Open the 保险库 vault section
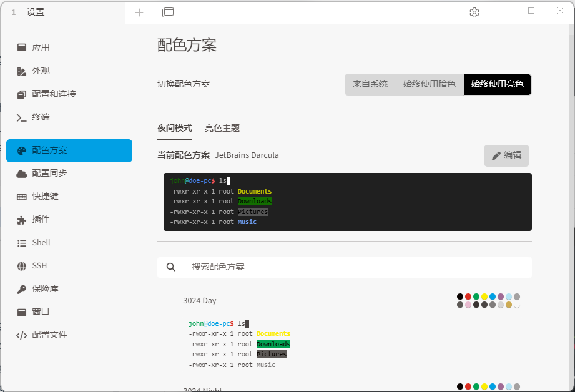The height and width of the screenshot is (392, 575). point(69,288)
